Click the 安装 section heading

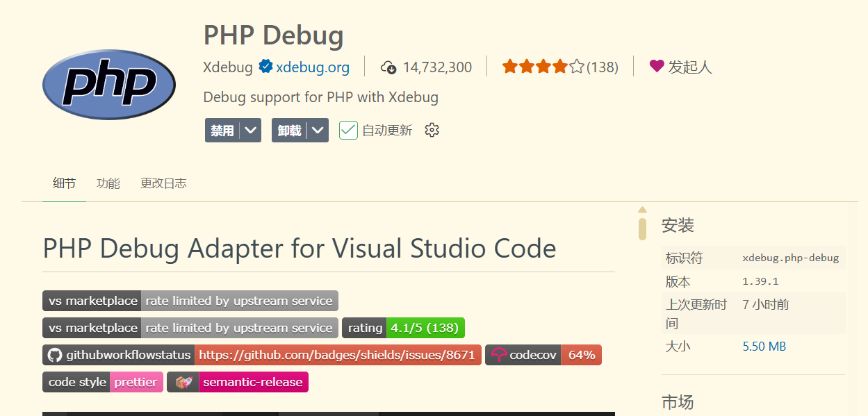[x=678, y=226]
